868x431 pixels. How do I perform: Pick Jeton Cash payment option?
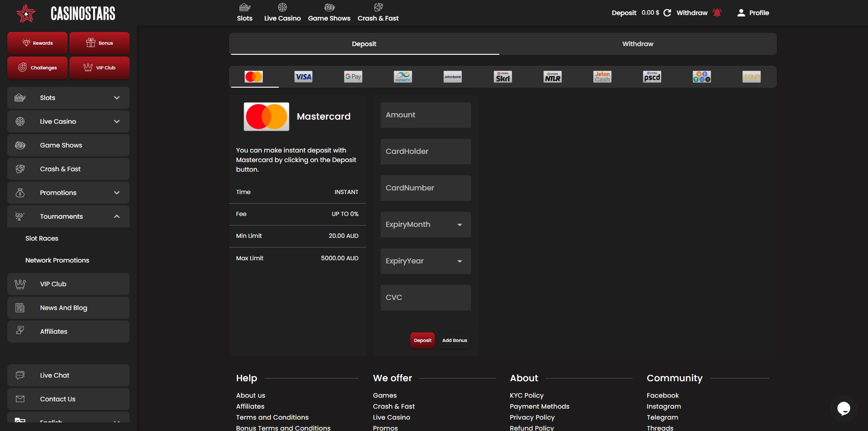(602, 77)
